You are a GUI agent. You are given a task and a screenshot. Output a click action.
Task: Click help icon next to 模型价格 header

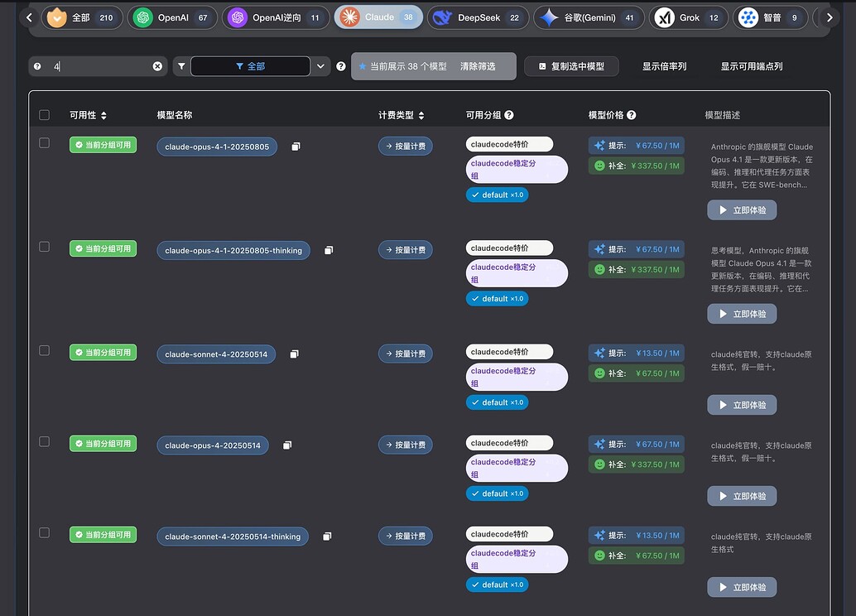pyautogui.click(x=631, y=115)
